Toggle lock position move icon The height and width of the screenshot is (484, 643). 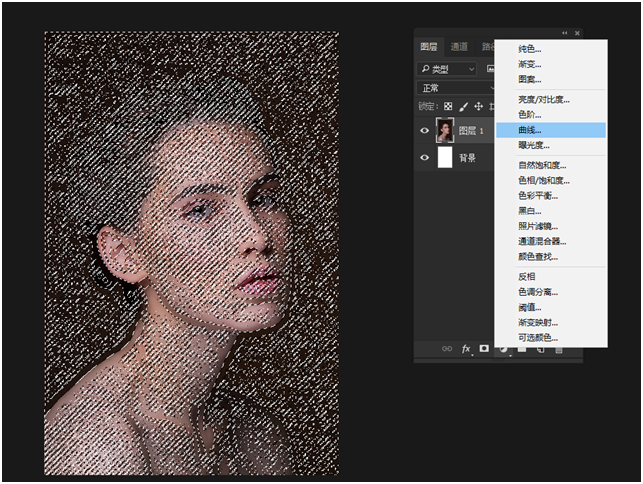click(x=478, y=107)
